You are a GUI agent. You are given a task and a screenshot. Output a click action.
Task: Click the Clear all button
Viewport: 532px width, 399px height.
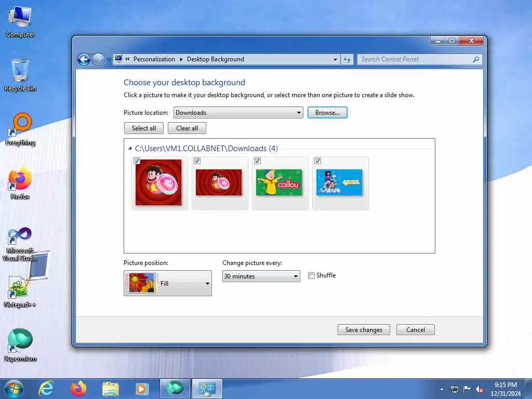point(187,128)
